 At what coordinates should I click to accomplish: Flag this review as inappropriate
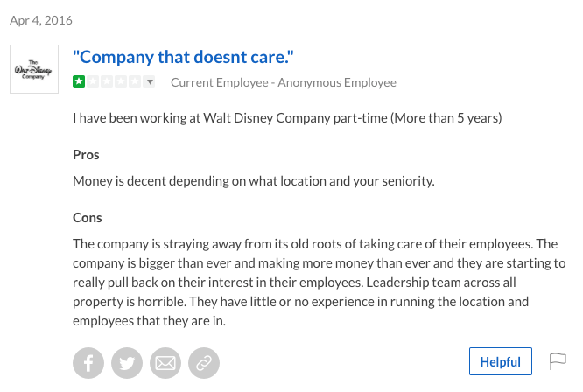pyautogui.click(x=558, y=361)
